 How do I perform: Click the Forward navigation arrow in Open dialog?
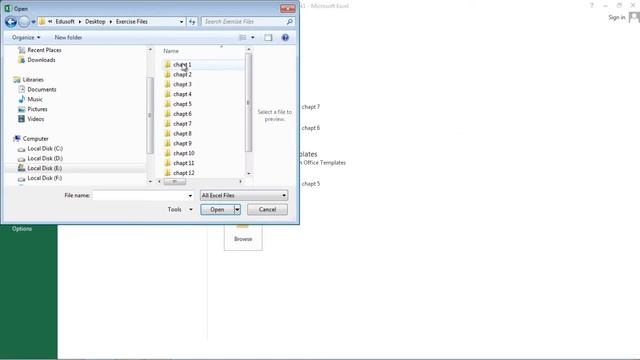point(24,22)
